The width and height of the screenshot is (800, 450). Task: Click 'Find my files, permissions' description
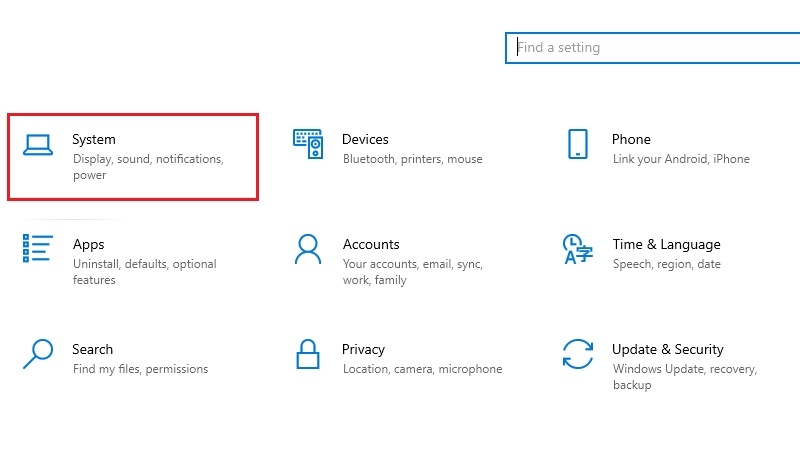(x=140, y=369)
